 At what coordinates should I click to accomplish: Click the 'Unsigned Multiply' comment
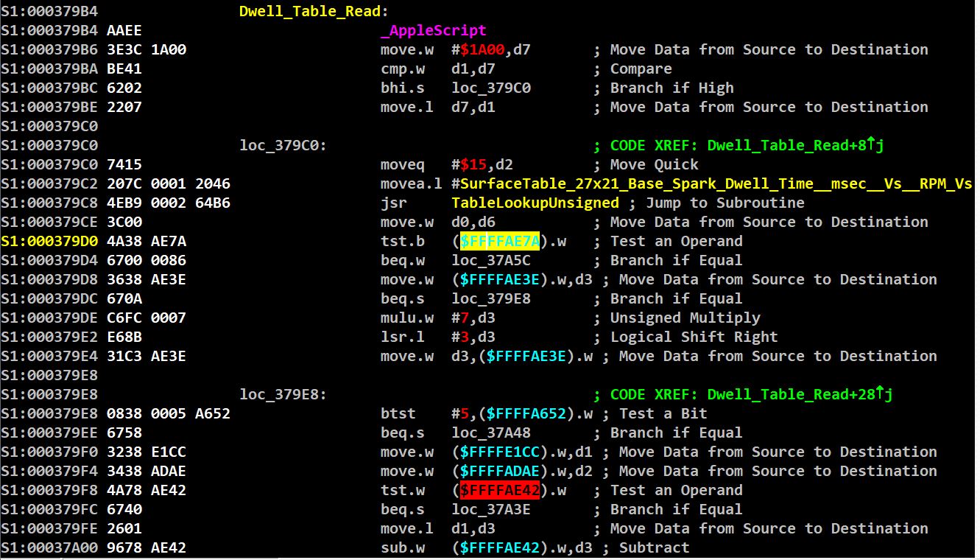(685, 318)
